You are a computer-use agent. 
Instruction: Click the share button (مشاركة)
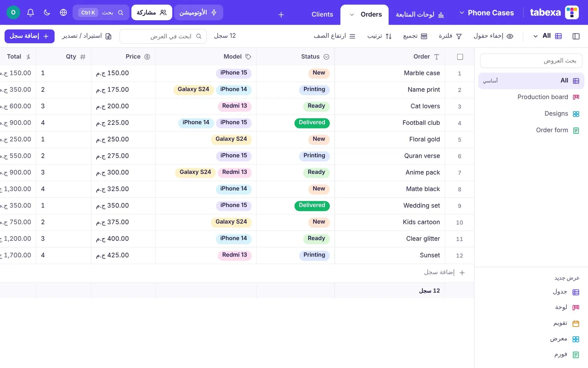[x=152, y=13]
